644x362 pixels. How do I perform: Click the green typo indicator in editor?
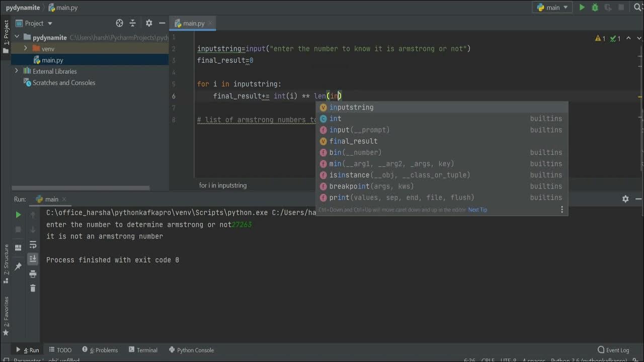pos(615,38)
